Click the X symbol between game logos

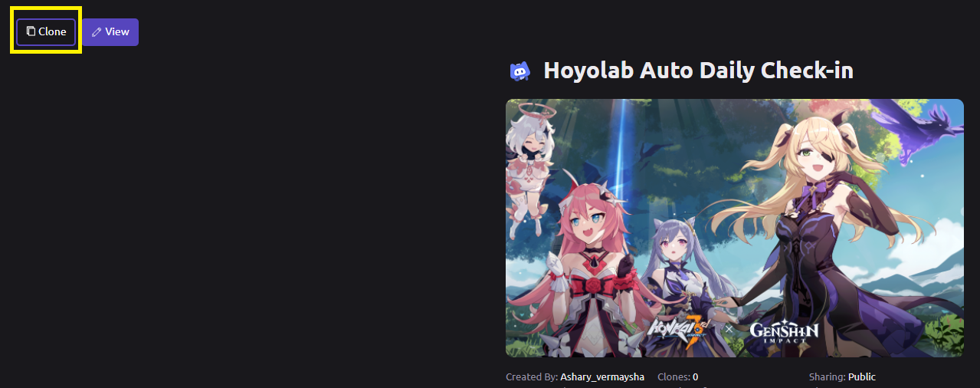729,329
